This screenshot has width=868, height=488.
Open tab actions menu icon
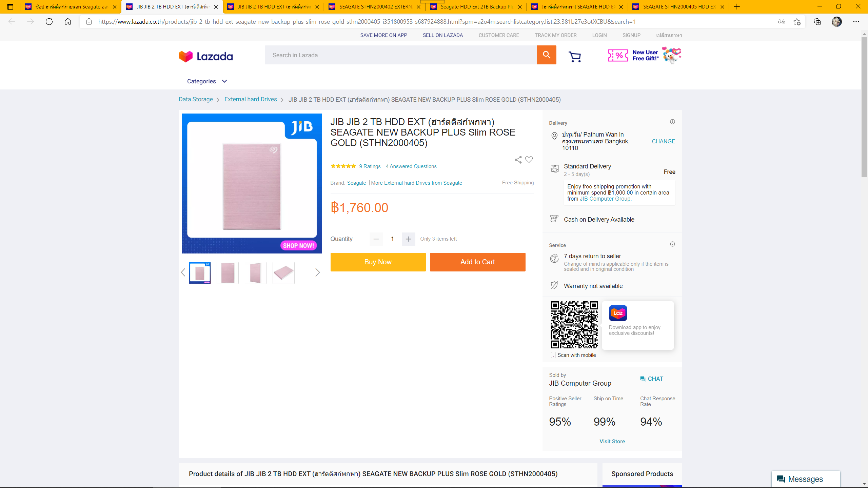(x=10, y=7)
